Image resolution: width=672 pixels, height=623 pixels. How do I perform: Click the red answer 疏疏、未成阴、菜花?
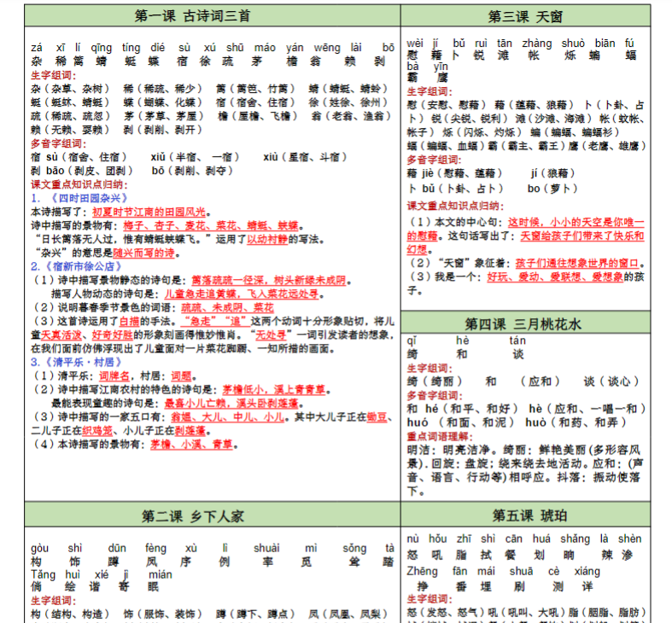pyautogui.click(x=228, y=307)
